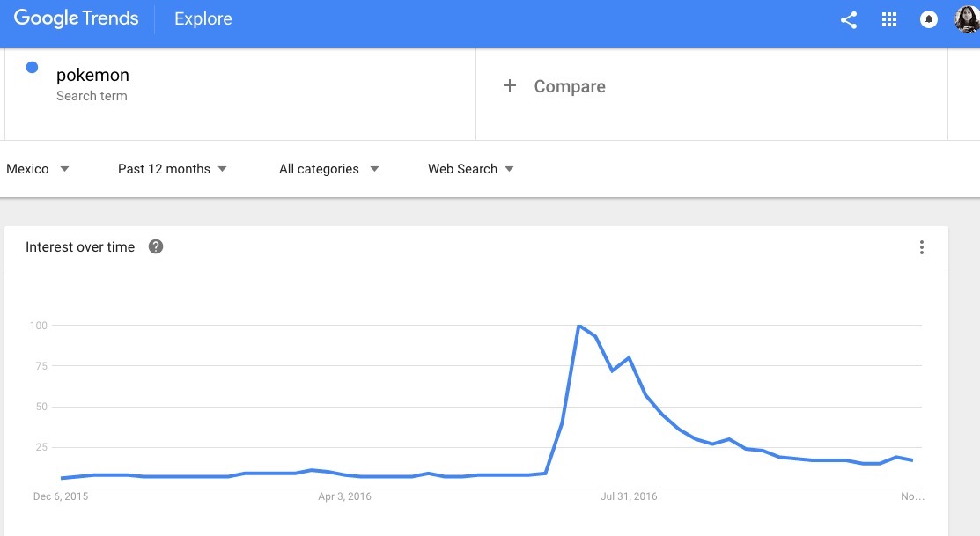Click the blue pokemon color dot
The height and width of the screenshot is (536, 980).
tap(32, 68)
